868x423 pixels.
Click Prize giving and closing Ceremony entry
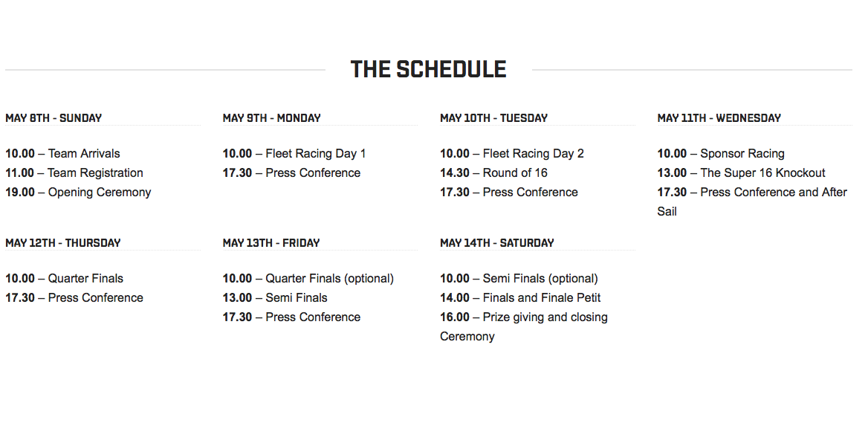(524, 326)
